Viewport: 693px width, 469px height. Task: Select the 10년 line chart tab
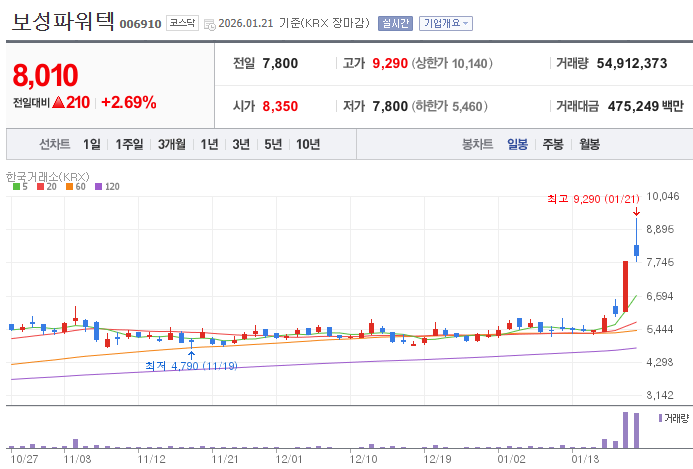308,144
